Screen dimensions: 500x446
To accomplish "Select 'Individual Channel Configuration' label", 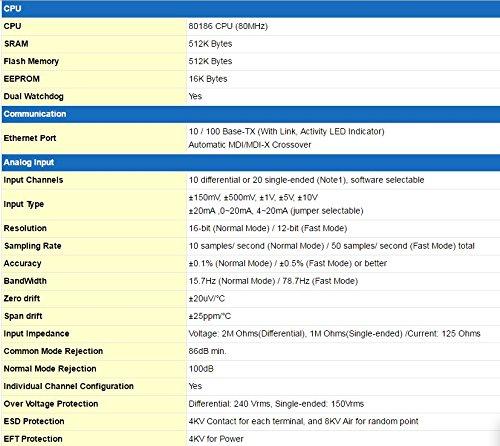I will [69, 386].
